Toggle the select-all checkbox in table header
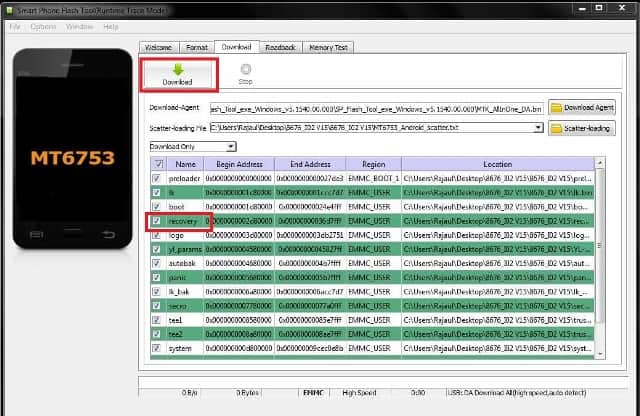Image resolution: width=640 pixels, height=416 pixels. click(158, 164)
